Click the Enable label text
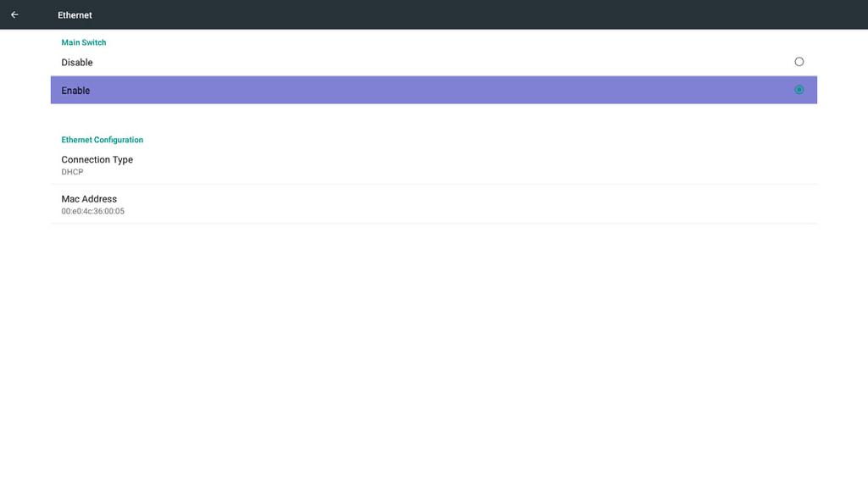 point(75,91)
